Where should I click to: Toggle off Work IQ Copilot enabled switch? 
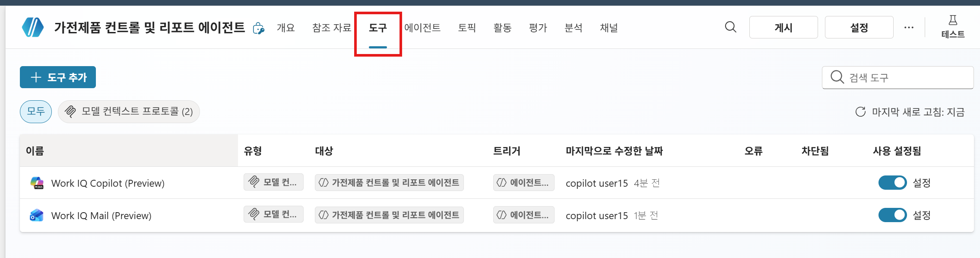pyautogui.click(x=892, y=183)
